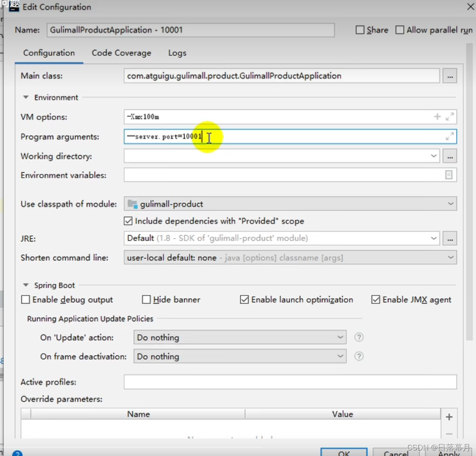Open the Program arguments expand editor icon
The width and height of the screenshot is (476, 456).
(x=449, y=136)
